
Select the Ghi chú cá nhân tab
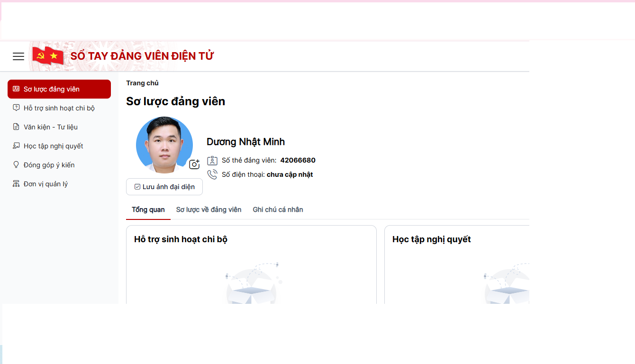tap(278, 209)
